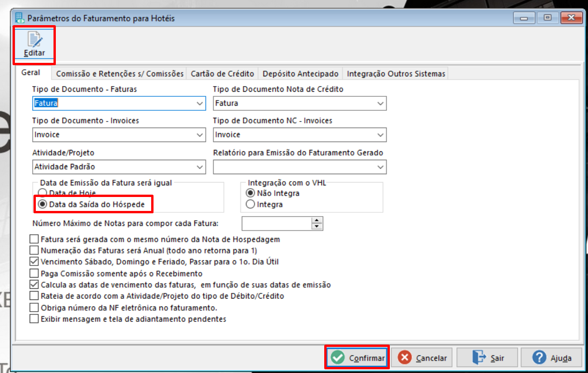This screenshot has height=373, width=588.
Task: Enable Exibir mensagem de adiantamento pendentes
Action: [x=34, y=319]
